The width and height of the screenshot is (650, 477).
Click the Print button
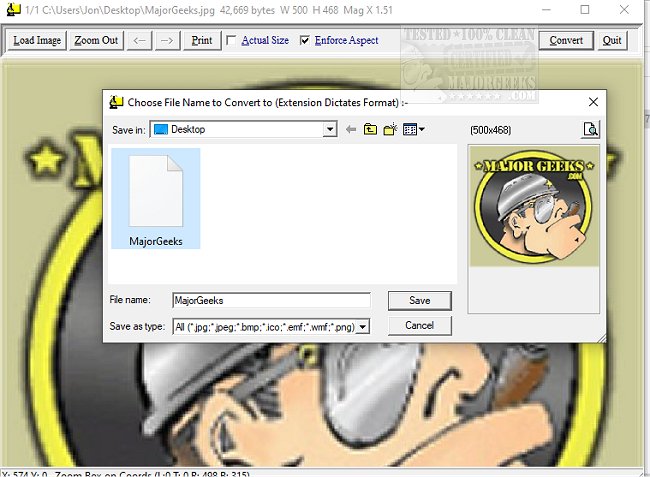202,41
